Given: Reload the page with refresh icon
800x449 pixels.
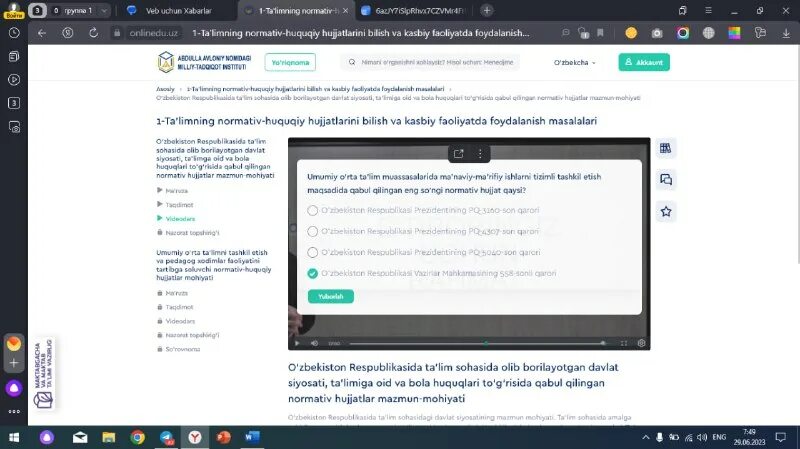Looking at the screenshot, I should click(x=93, y=33).
